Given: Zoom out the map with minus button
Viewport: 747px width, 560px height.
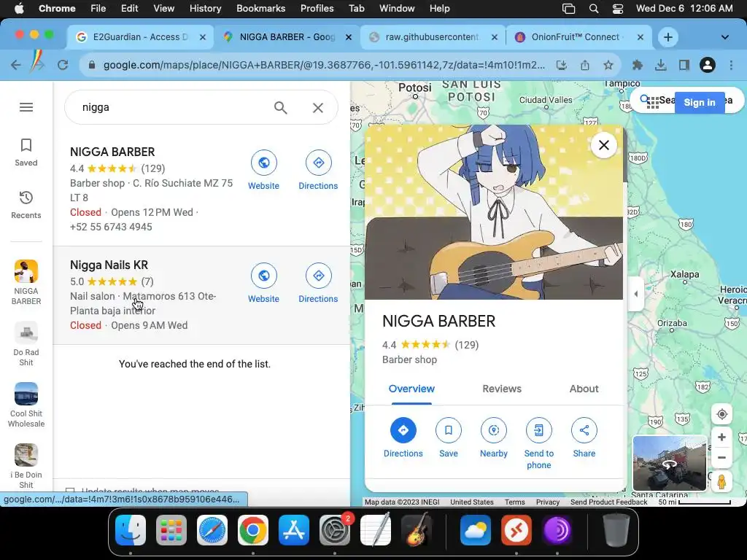Looking at the screenshot, I should tap(721, 458).
